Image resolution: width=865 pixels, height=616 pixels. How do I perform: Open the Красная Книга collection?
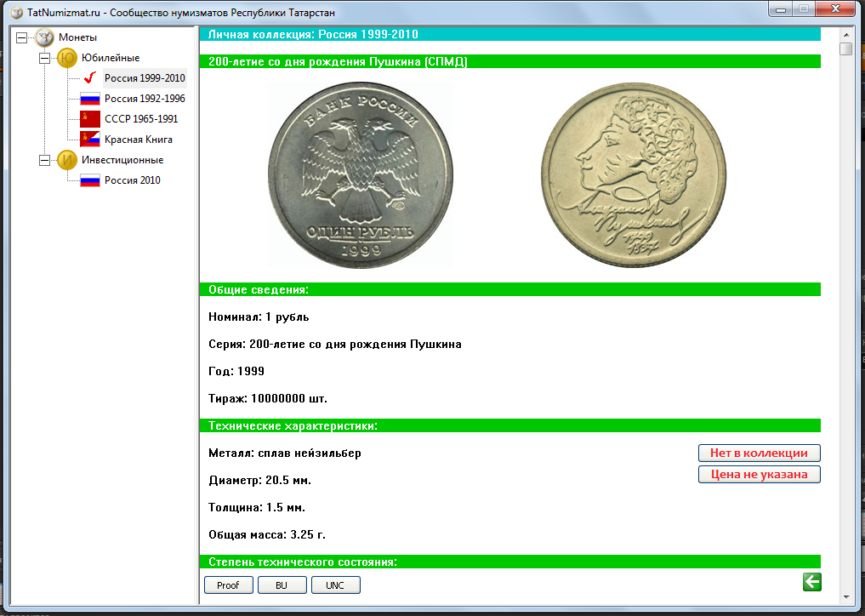coord(139,139)
